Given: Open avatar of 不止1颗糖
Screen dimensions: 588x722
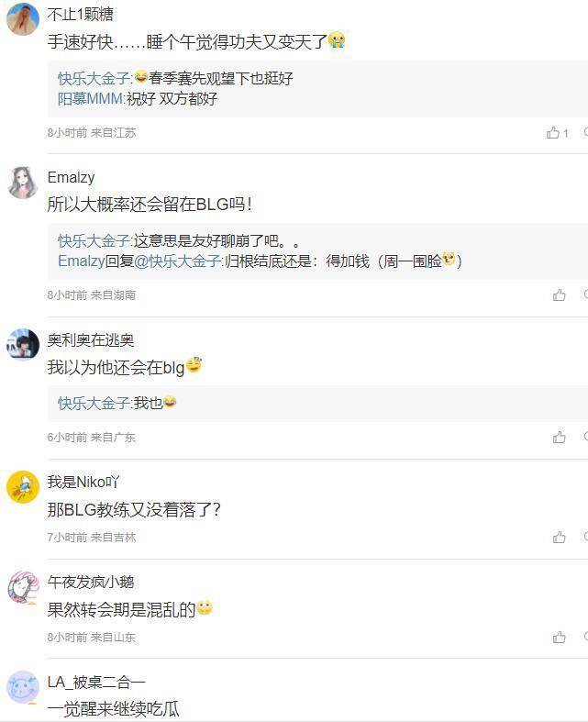Looking at the screenshot, I should pyautogui.click(x=22, y=18).
